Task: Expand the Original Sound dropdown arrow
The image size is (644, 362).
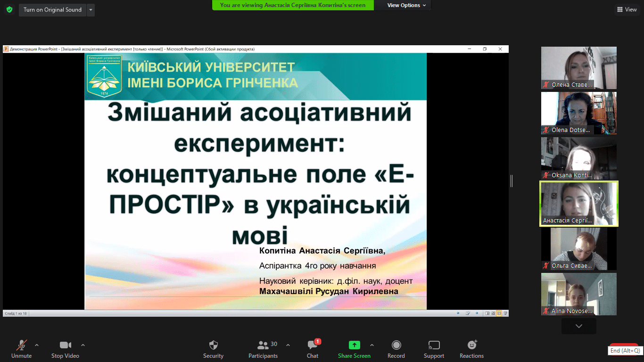Action: pyautogui.click(x=91, y=10)
